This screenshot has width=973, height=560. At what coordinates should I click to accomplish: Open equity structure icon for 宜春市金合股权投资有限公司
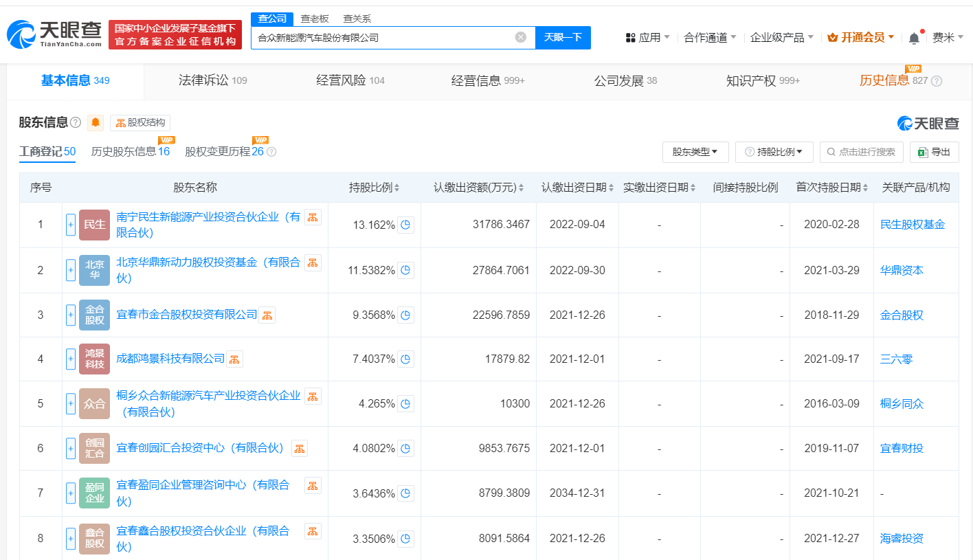[x=267, y=315]
